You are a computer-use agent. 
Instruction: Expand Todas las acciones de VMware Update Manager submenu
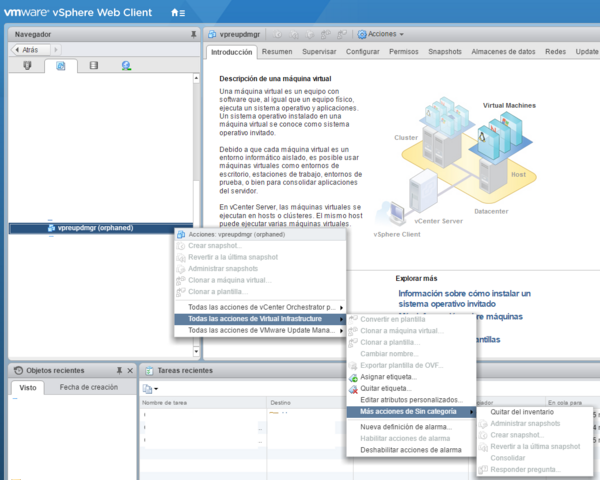[264, 330]
